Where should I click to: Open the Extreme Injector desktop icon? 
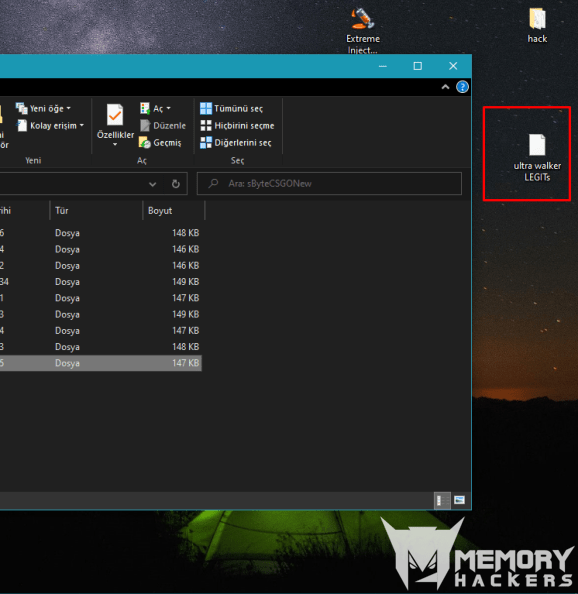point(362,30)
